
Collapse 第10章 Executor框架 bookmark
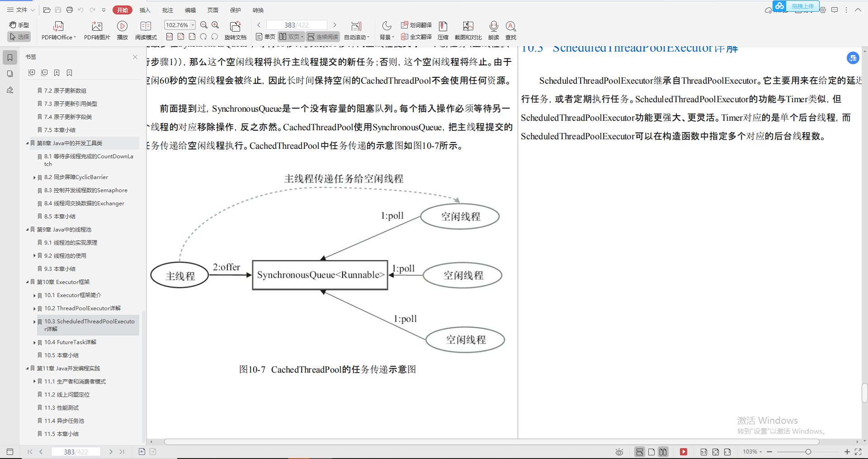coord(28,282)
